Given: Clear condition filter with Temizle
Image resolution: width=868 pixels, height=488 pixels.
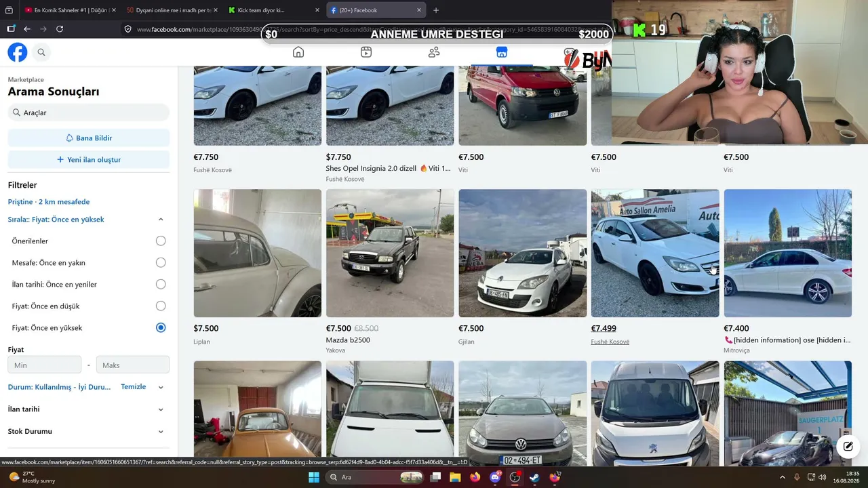Looking at the screenshot, I should (134, 386).
